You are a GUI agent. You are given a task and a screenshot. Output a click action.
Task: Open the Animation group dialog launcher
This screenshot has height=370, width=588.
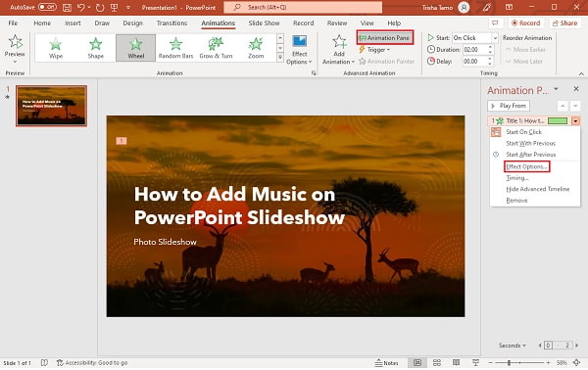pos(314,73)
